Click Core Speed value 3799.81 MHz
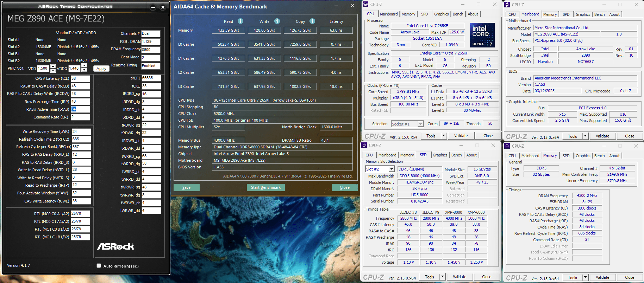This screenshot has width=644, height=283. pos(408,91)
